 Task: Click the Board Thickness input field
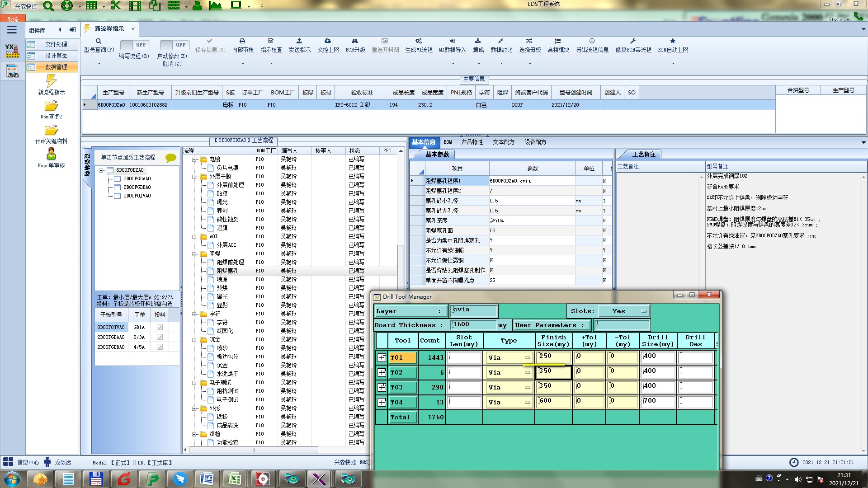[x=473, y=325]
